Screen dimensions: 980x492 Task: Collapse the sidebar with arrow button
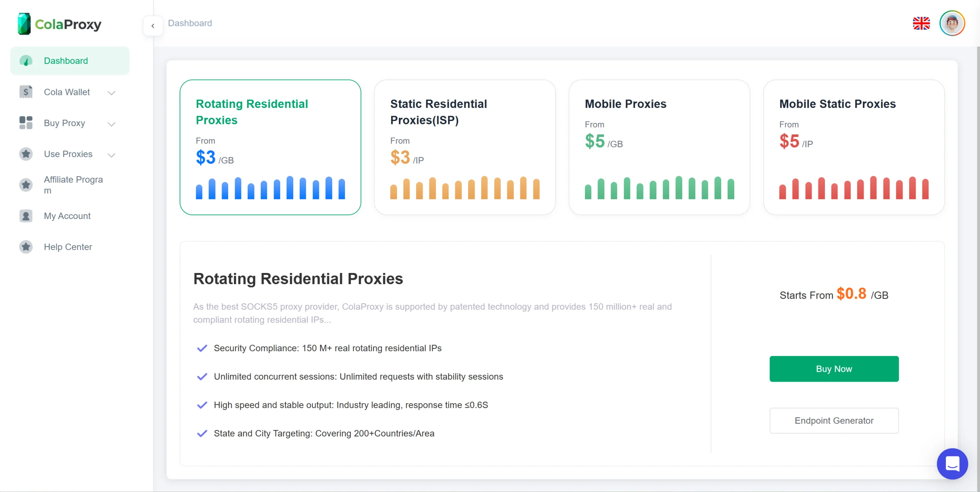(153, 26)
